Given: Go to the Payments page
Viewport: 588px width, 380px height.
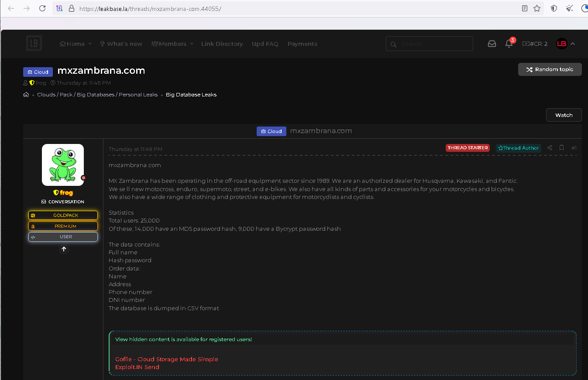Looking at the screenshot, I should [302, 44].
